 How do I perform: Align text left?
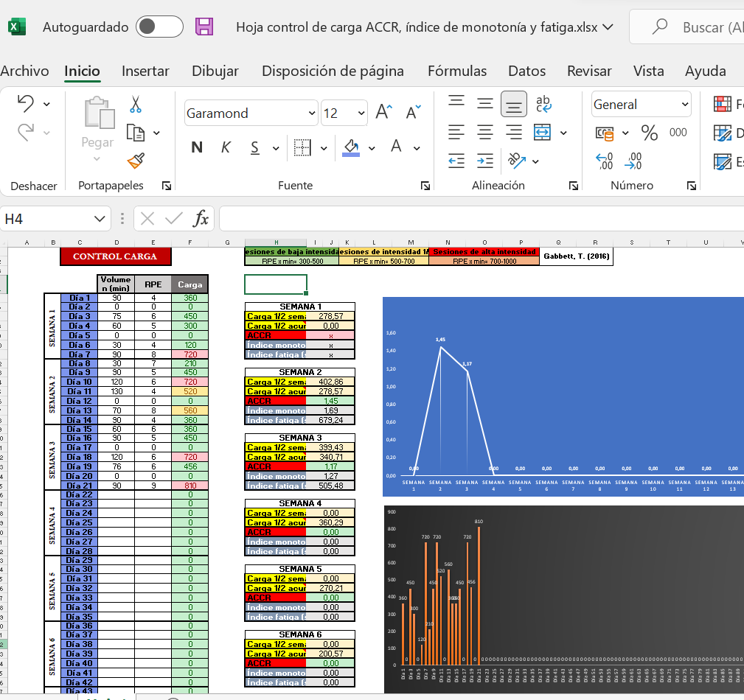pyautogui.click(x=456, y=133)
